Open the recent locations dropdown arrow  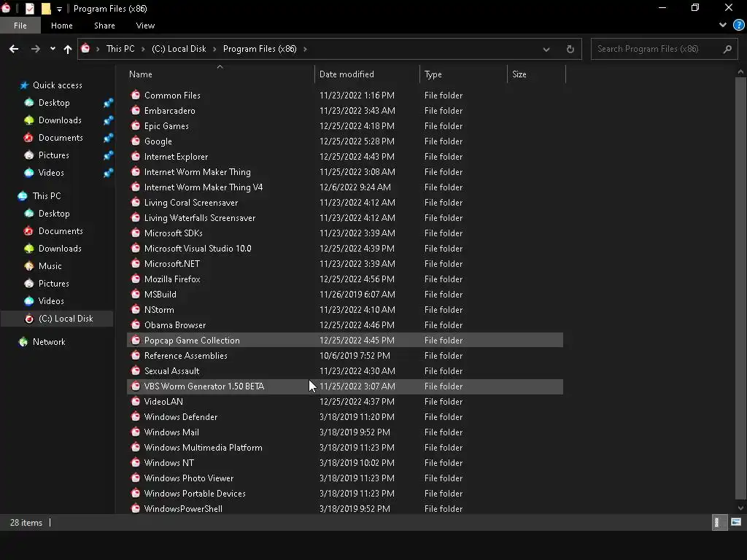pos(53,49)
